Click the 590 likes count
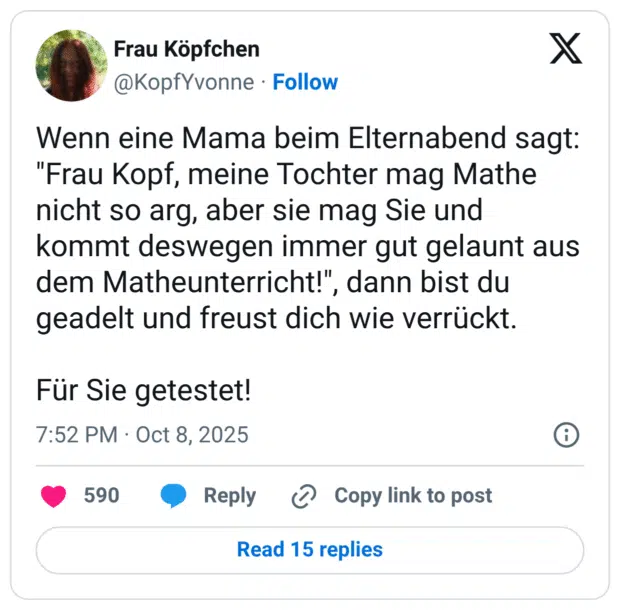This screenshot has width=620, height=610. tap(101, 496)
